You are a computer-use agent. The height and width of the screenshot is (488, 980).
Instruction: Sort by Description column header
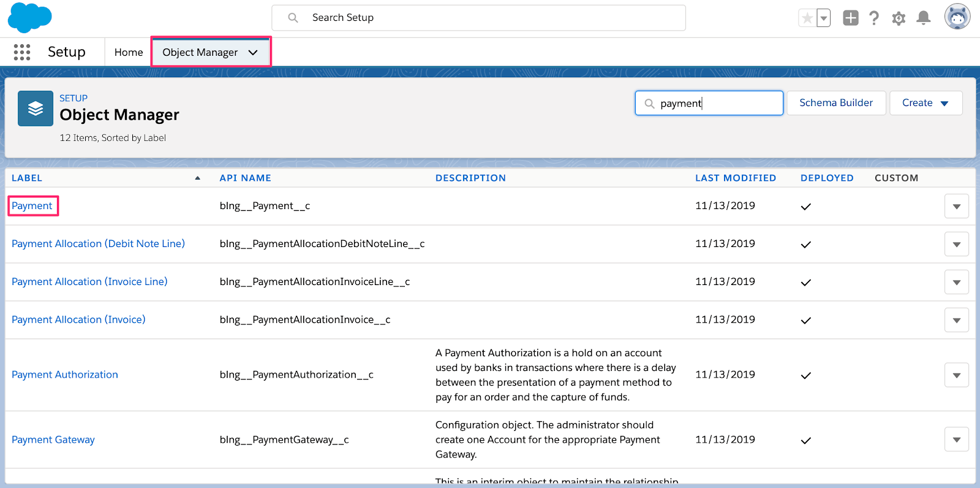click(470, 178)
